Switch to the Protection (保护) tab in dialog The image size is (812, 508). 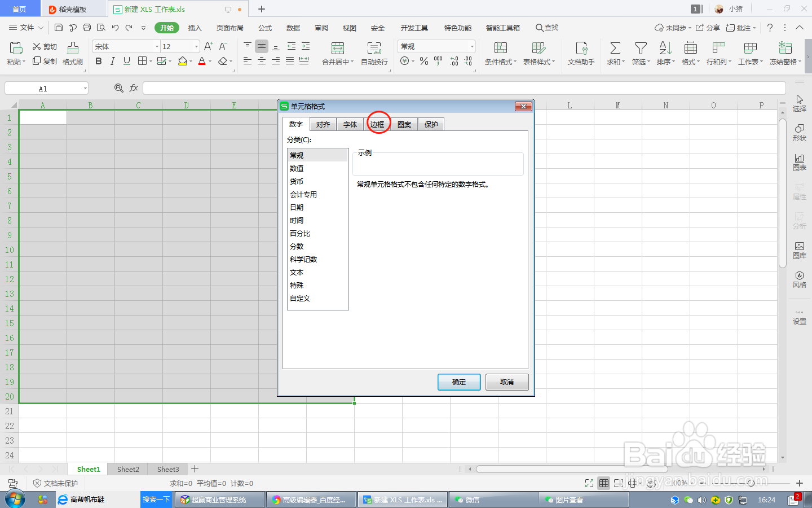coord(431,124)
